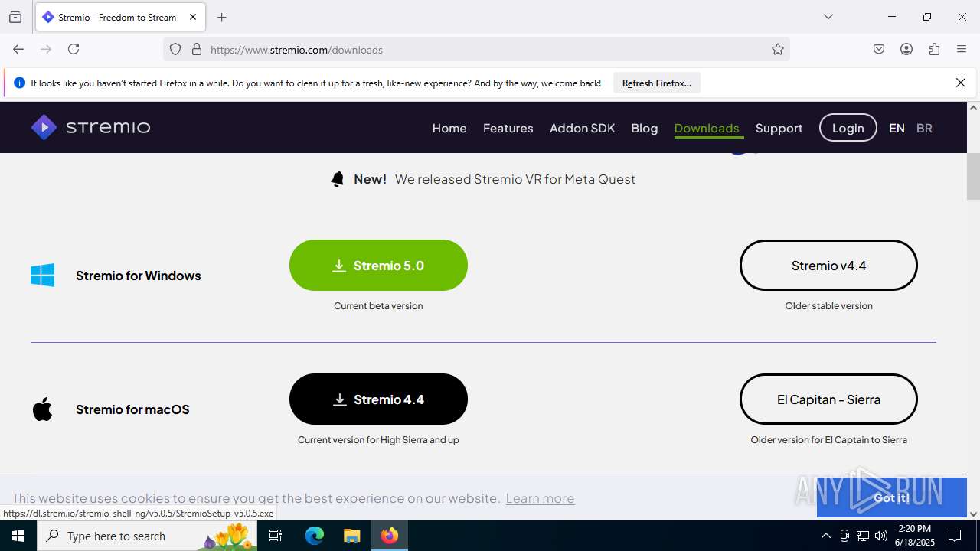Open the Support page
This screenshot has width=980, height=551.
(x=779, y=128)
